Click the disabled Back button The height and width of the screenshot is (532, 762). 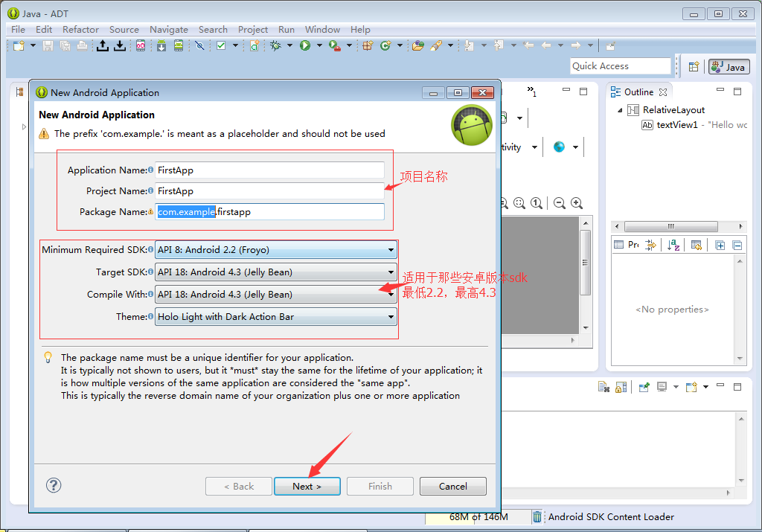(x=239, y=487)
